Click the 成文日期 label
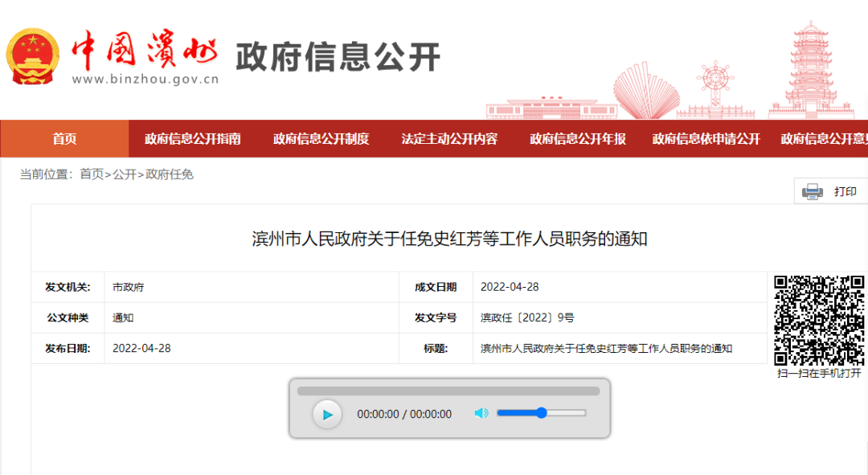Screen dimensions: 868x475 point(436,287)
